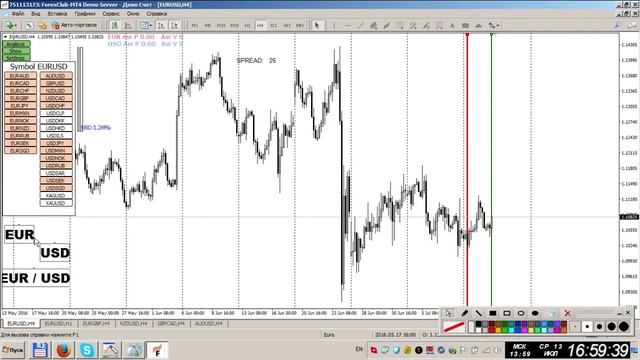This screenshot has height=360, width=640.
Task: Open the Справка menu
Action: tap(157, 13)
